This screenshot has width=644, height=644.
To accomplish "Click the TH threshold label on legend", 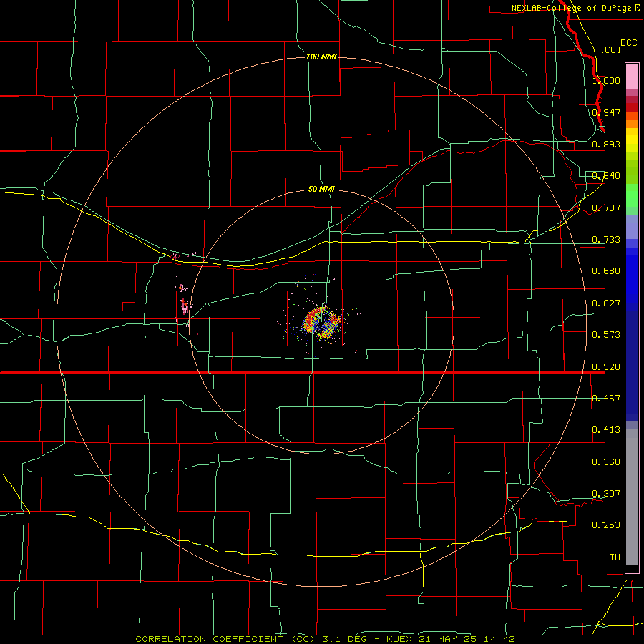I will click(x=615, y=557).
